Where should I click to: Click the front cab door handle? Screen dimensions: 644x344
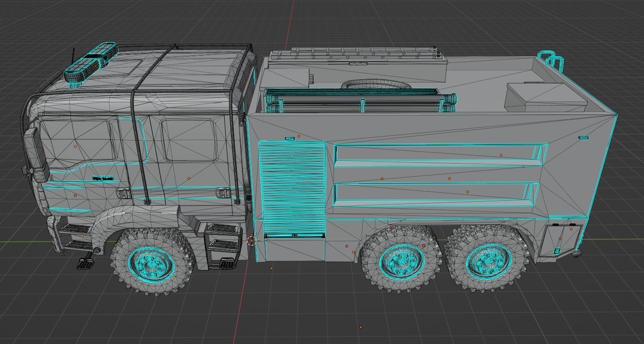pyautogui.click(x=124, y=194)
